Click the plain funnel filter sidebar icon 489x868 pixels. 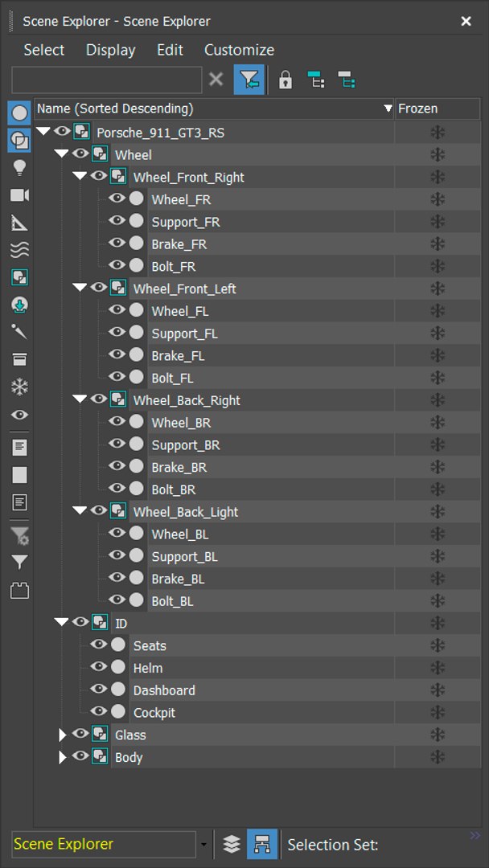(19, 563)
